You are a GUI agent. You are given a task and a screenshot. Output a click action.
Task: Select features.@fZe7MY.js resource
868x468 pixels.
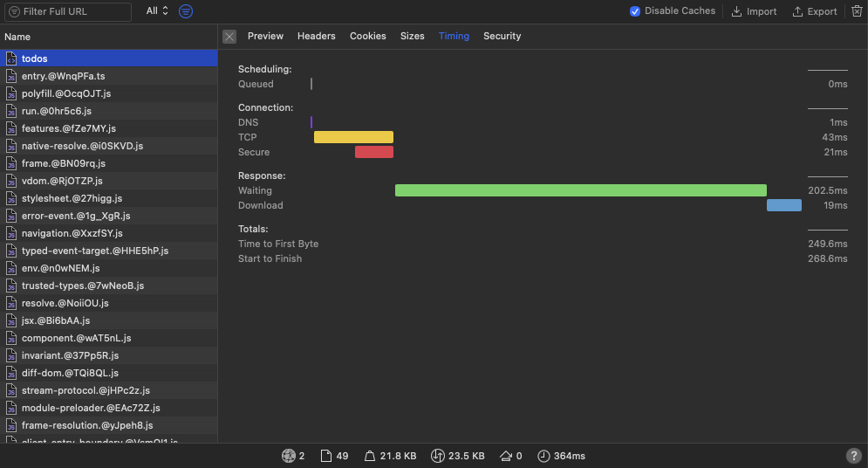pyautogui.click(x=108, y=128)
